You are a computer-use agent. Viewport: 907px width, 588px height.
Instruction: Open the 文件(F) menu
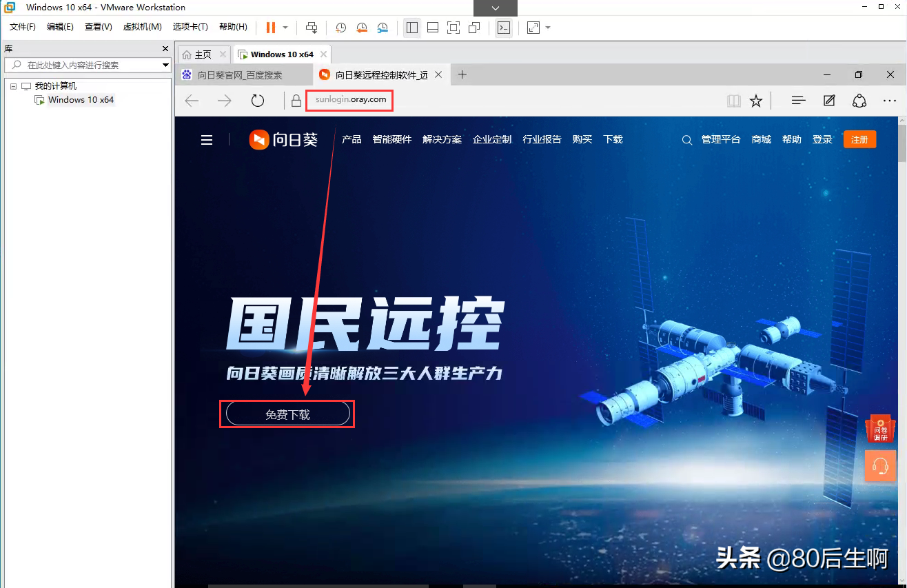click(23, 27)
